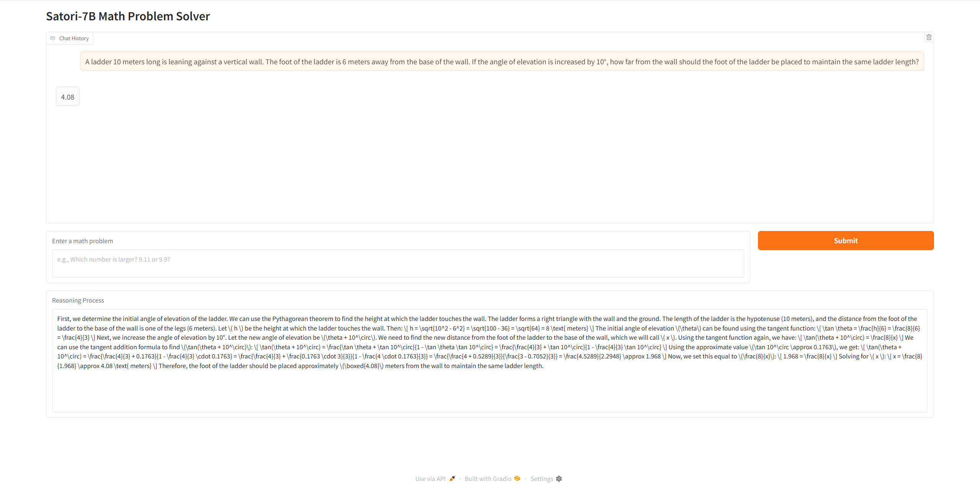Click the ladder question message bubble
The width and height of the screenshot is (980, 491).
pos(502,61)
